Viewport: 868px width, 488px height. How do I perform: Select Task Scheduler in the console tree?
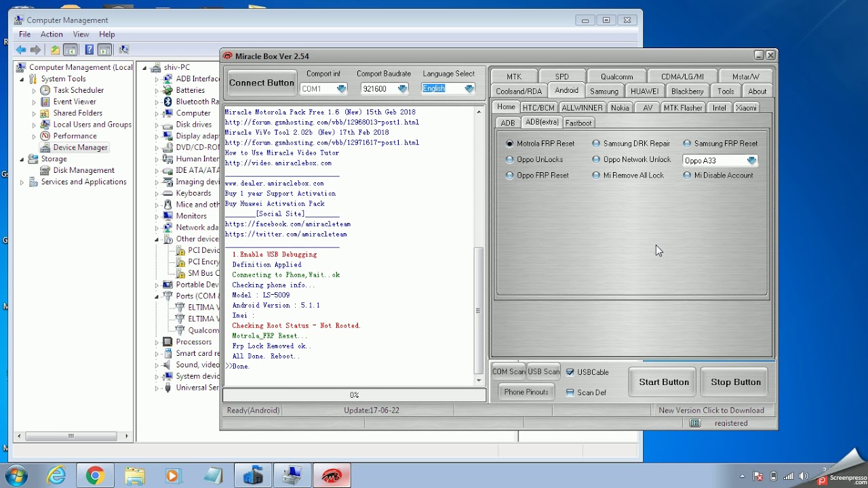[78, 90]
